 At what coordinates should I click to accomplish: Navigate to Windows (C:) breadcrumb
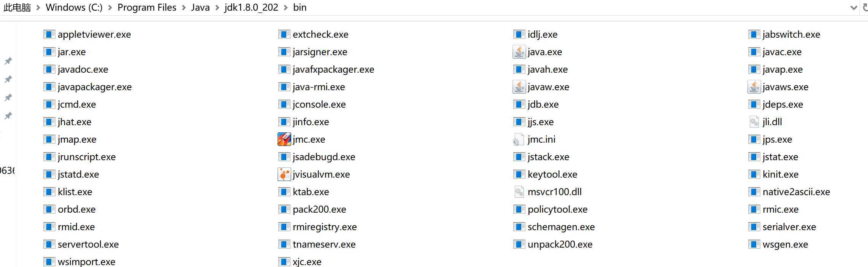(74, 7)
